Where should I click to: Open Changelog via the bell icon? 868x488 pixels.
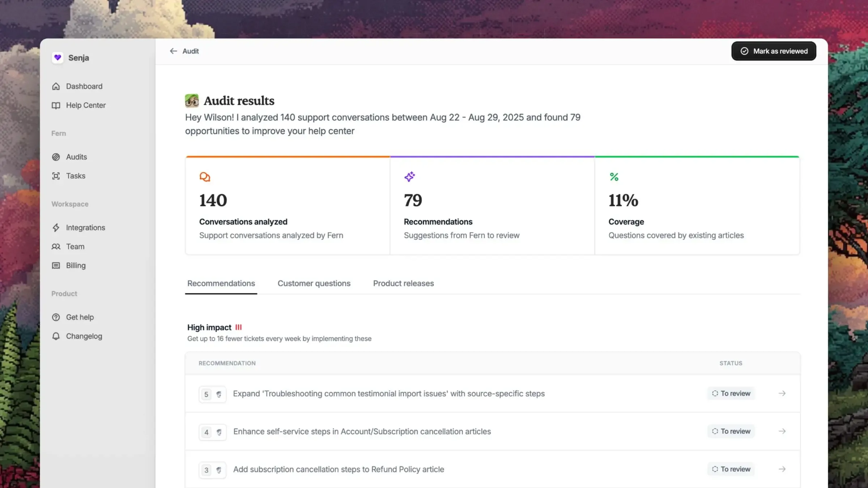[x=56, y=336]
